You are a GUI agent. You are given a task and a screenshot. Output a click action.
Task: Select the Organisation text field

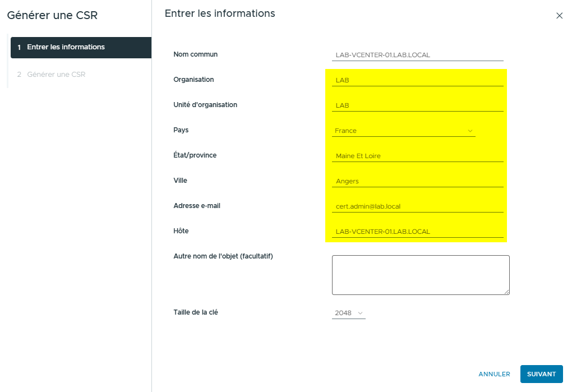point(417,80)
